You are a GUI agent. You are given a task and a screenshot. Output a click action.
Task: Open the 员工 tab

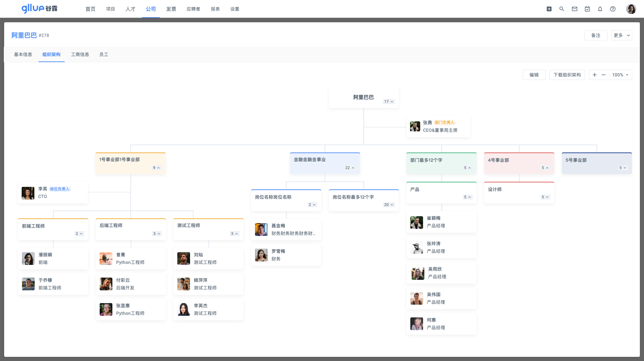(x=104, y=54)
